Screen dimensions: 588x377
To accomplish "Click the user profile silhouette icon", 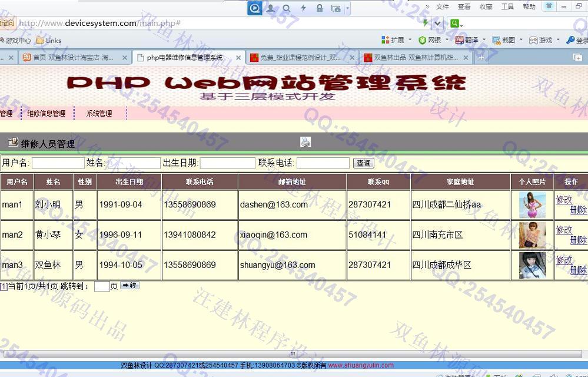I will tap(270, 8).
